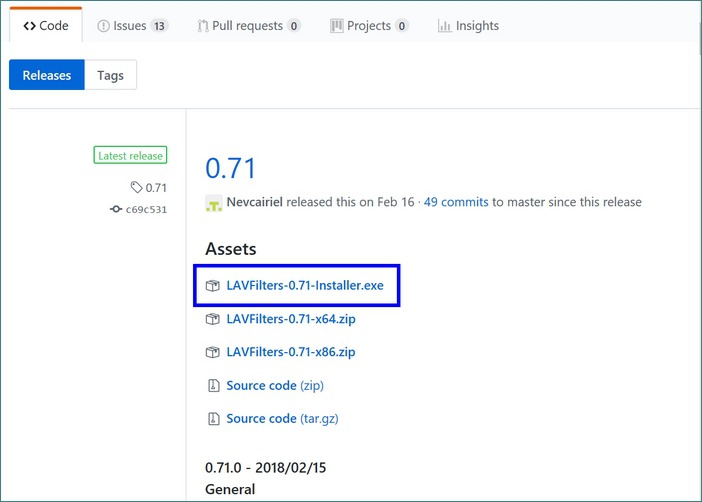This screenshot has height=502, width=702.
Task: Click the Assets heading
Action: (x=231, y=249)
